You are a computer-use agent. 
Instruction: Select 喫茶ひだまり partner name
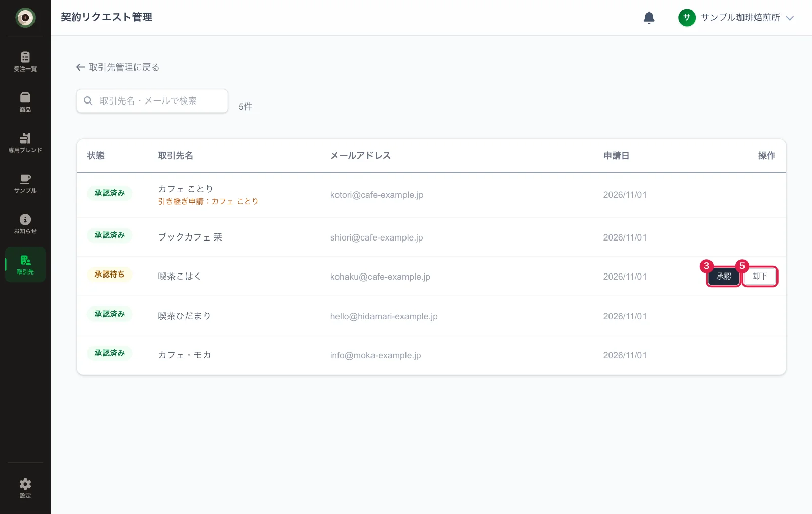click(184, 316)
